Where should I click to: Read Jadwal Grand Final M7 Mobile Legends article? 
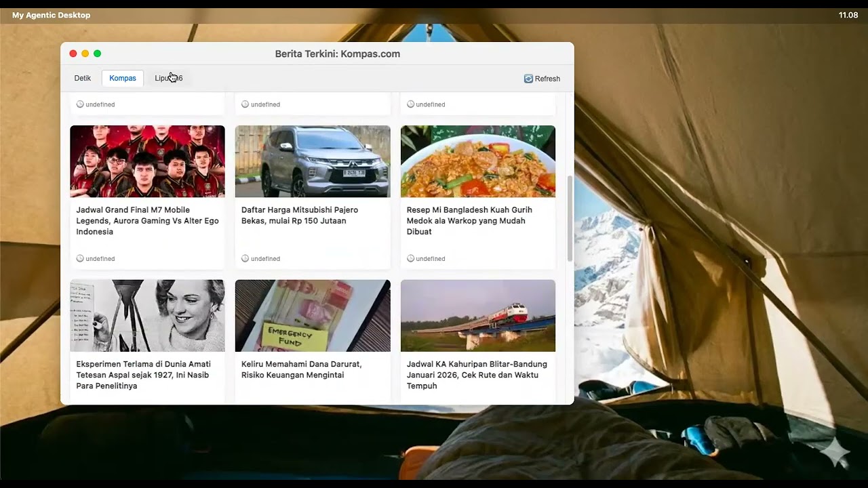coord(147,221)
